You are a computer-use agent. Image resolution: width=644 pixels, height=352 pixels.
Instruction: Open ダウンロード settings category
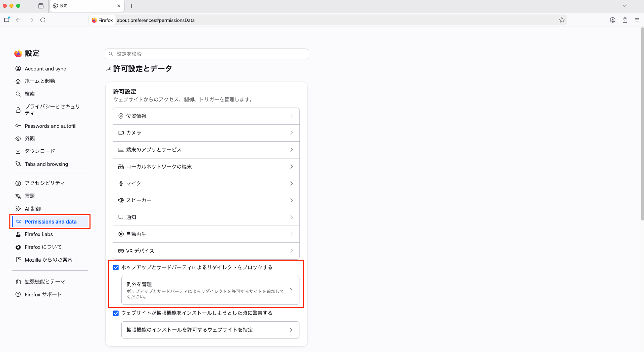(50, 151)
